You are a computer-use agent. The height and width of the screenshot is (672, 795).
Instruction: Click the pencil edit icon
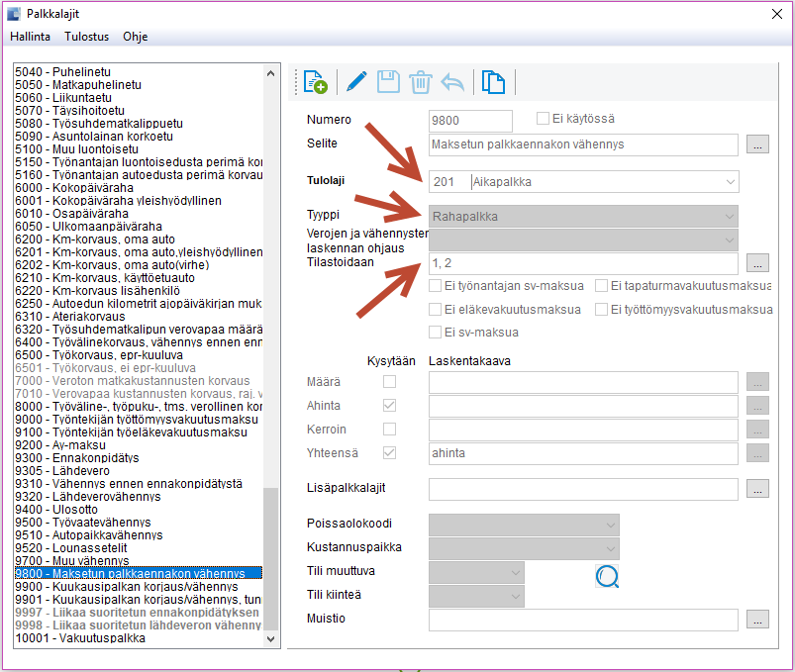(x=356, y=81)
